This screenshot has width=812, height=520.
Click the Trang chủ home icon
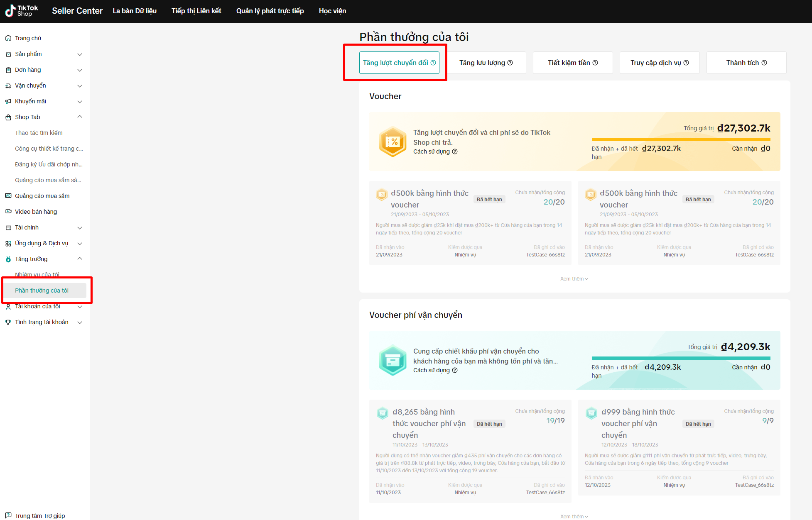(8, 38)
